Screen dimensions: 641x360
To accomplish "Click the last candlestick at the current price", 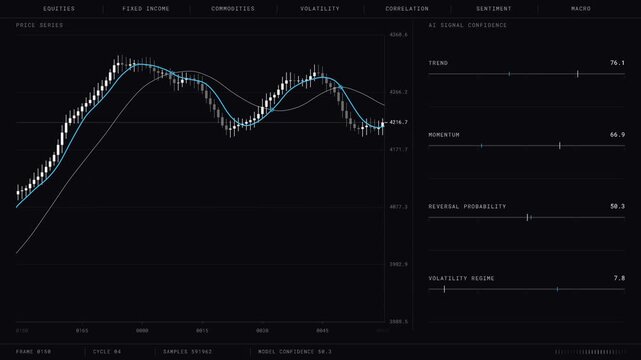I will pyautogui.click(x=383, y=124).
